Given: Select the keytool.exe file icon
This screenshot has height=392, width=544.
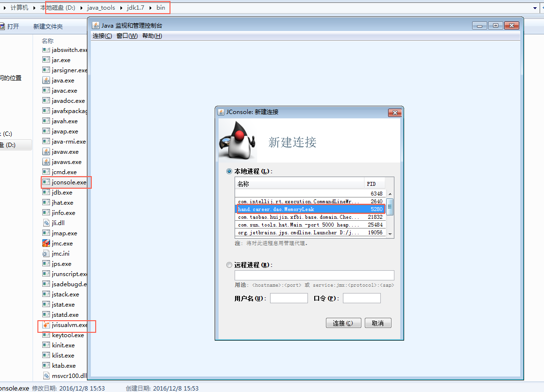Looking at the screenshot, I should (46, 335).
